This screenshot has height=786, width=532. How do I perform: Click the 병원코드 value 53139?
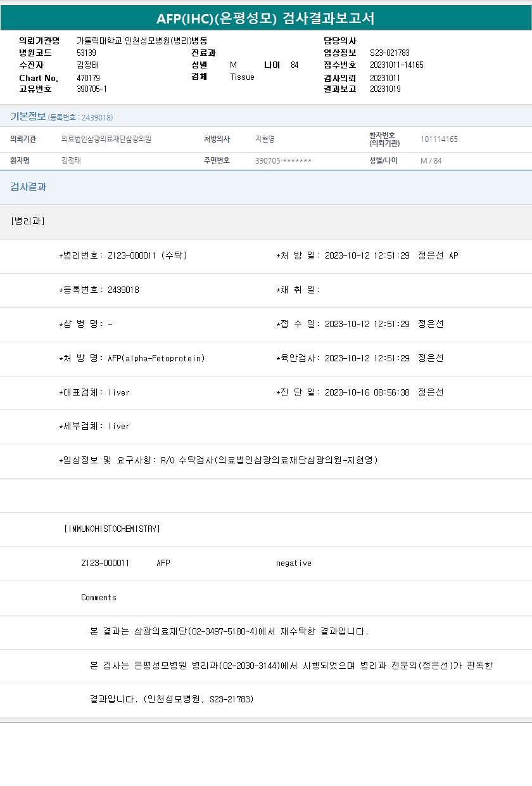pos(86,53)
